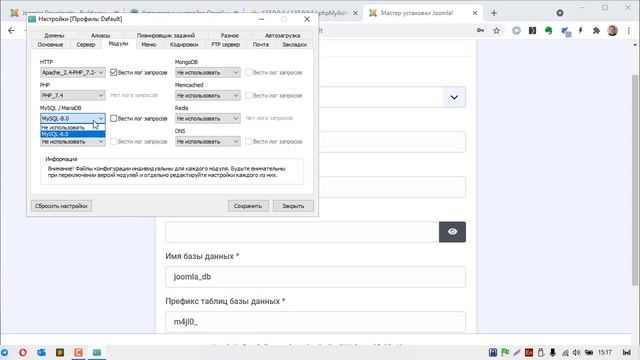Open a new Chrome tab with plus

(494, 13)
